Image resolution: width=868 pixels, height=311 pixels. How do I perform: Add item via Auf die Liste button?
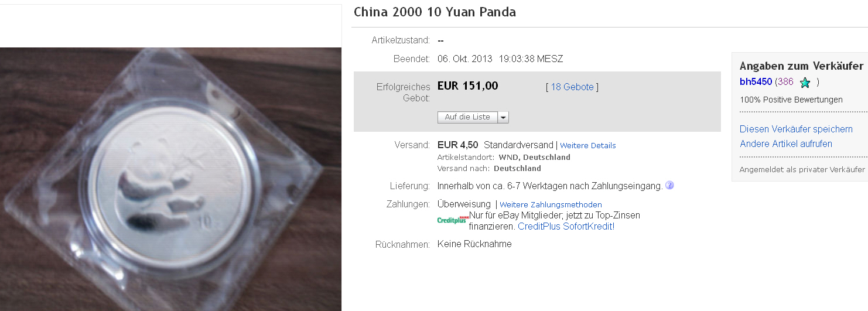point(467,117)
